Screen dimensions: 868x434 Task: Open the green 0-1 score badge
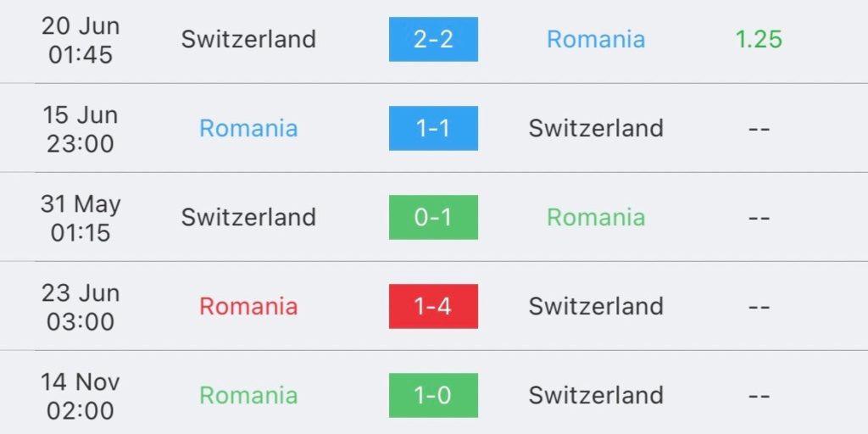pyautogui.click(x=433, y=217)
